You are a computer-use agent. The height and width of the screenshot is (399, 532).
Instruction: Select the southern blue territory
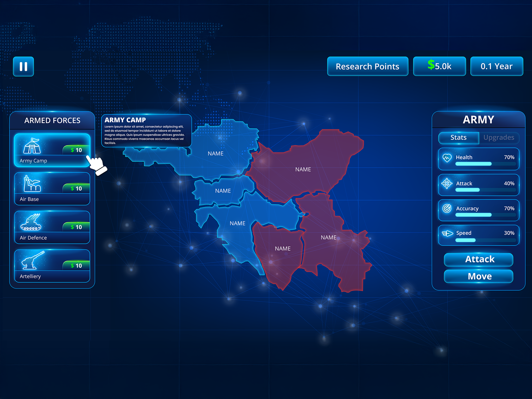237,223
